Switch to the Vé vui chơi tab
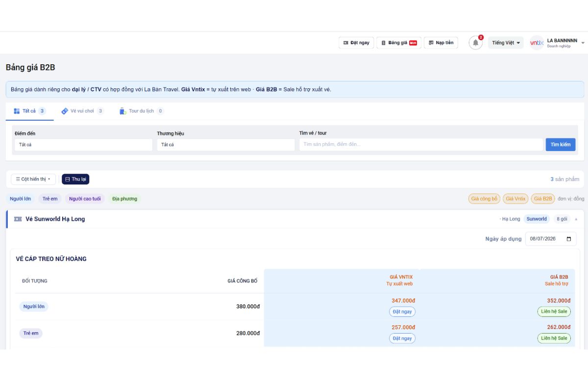The image size is (588, 368). tap(82, 111)
